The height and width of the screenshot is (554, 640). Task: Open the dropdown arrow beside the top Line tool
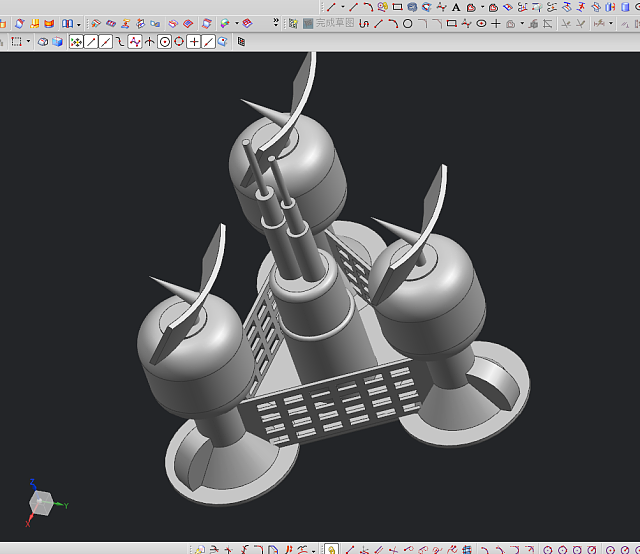click(x=342, y=7)
